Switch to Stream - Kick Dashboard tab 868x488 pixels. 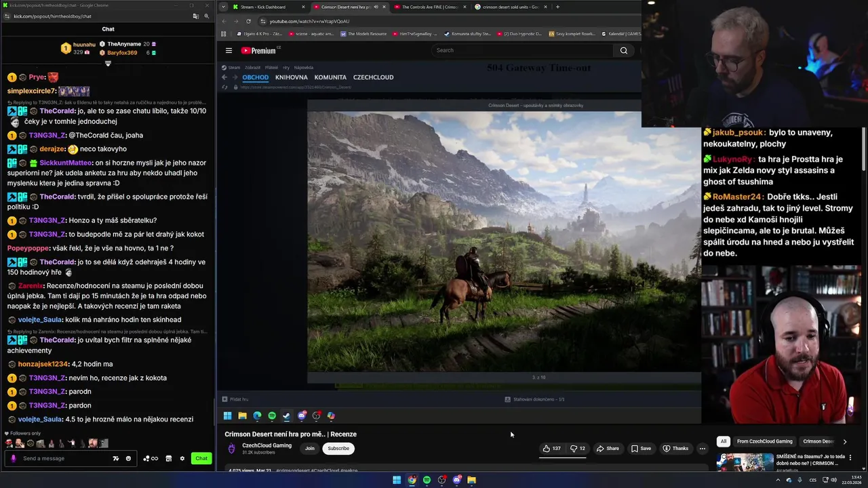pos(268,7)
